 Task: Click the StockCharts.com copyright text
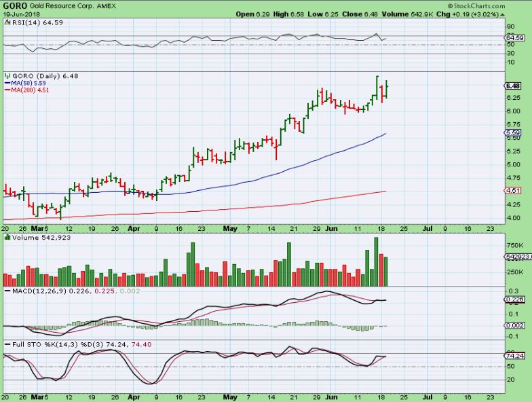click(x=476, y=5)
